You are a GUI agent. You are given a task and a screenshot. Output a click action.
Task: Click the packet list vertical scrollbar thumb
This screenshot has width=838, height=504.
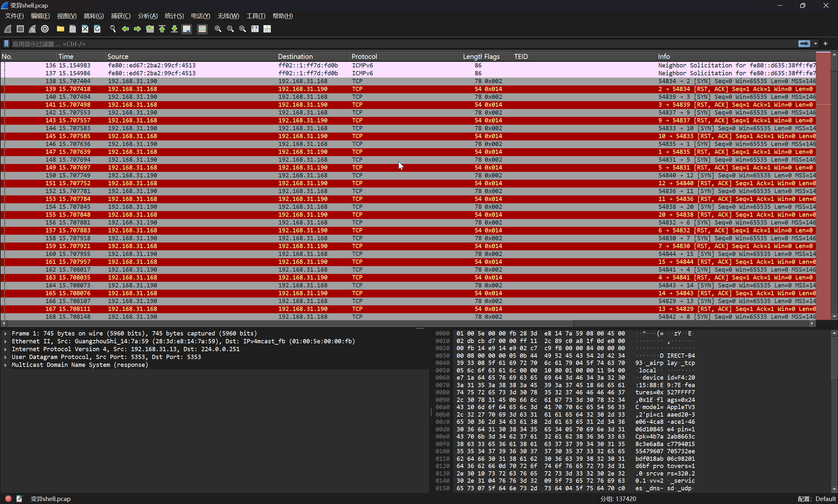coord(834,64)
